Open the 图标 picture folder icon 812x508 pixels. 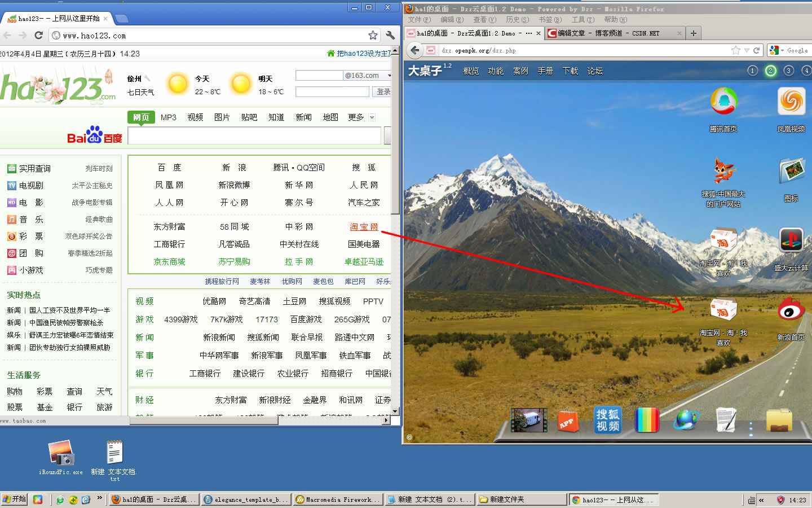click(791, 171)
